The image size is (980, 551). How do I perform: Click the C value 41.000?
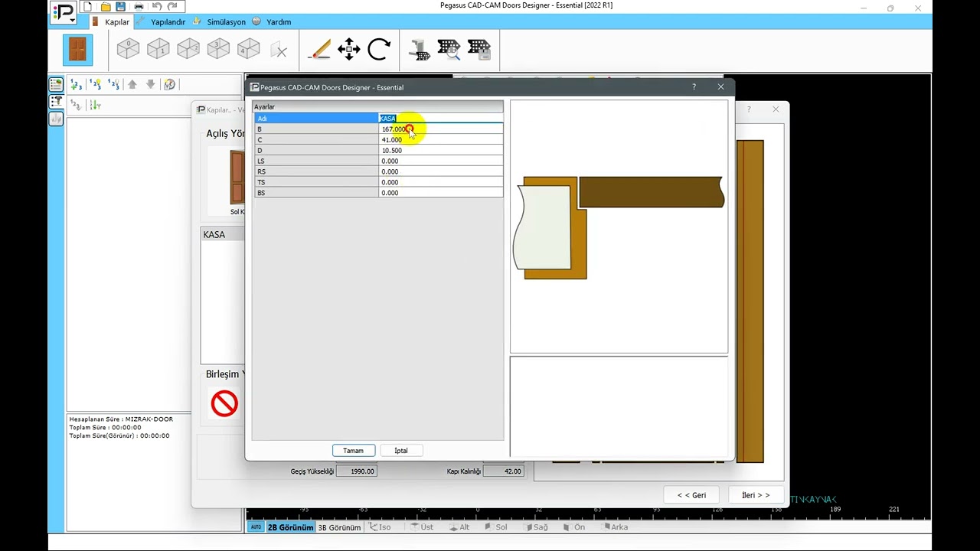point(441,140)
